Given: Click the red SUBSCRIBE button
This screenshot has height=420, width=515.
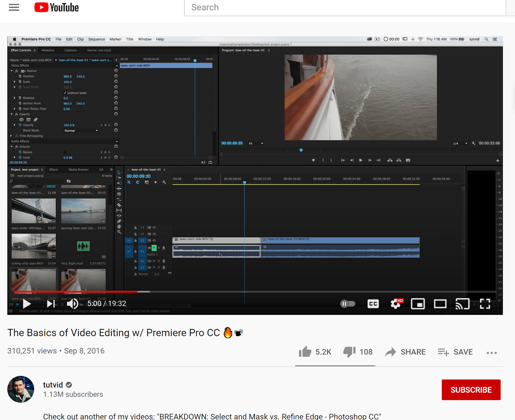Looking at the screenshot, I should [x=471, y=390].
